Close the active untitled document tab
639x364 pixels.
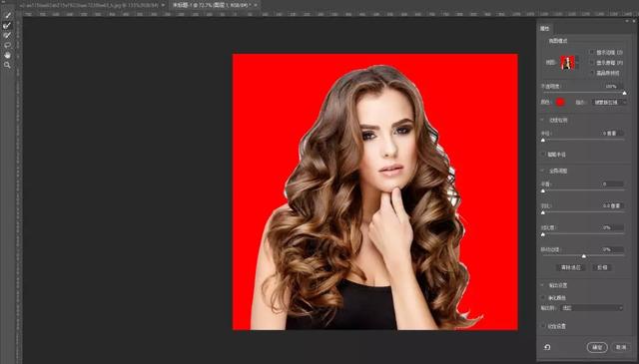tap(256, 5)
